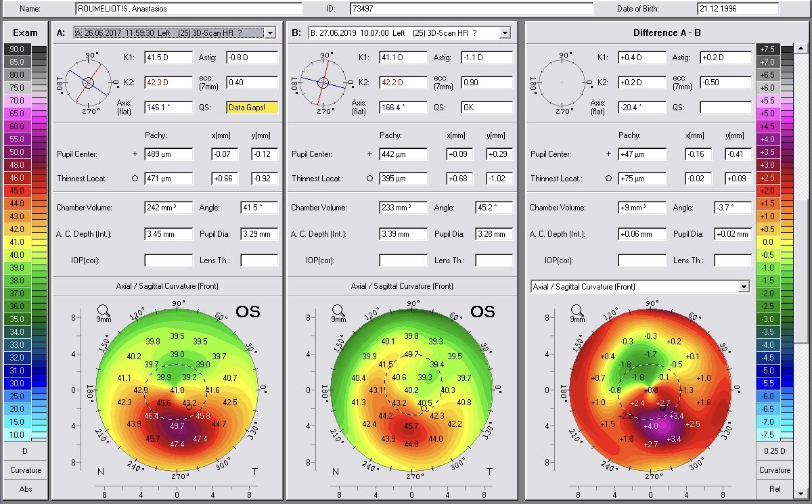Click K1 value 41.1 D in panel B
The image size is (812, 504).
[x=403, y=58]
